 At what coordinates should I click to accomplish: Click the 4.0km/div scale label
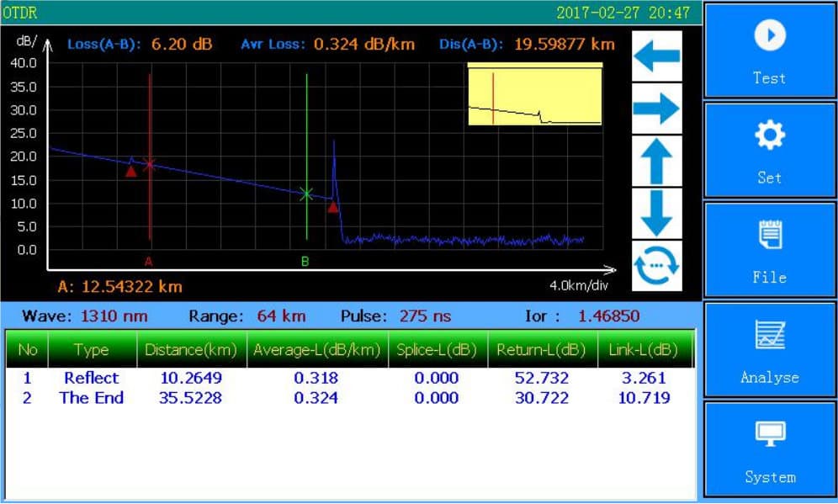pos(579,285)
